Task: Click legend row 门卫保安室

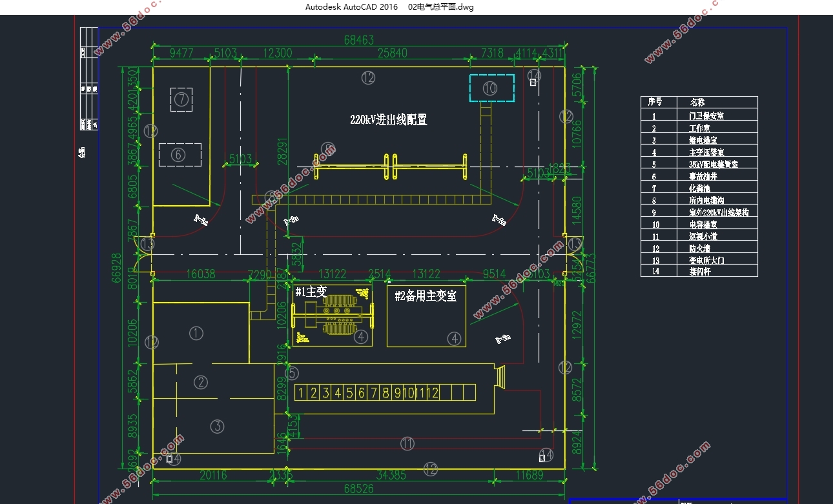Action: coord(699,116)
